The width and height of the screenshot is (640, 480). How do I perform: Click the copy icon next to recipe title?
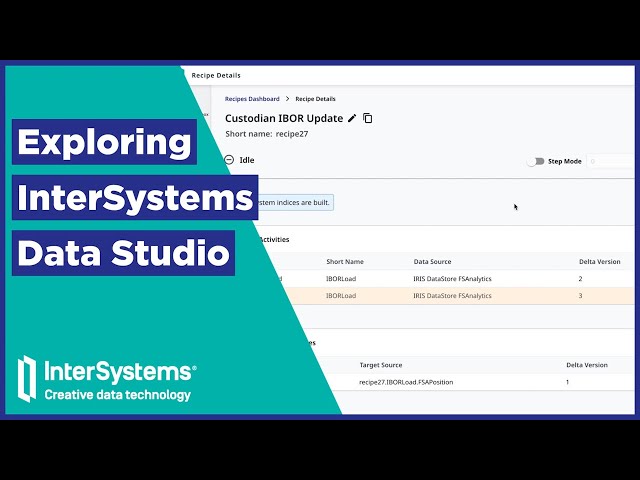click(368, 118)
